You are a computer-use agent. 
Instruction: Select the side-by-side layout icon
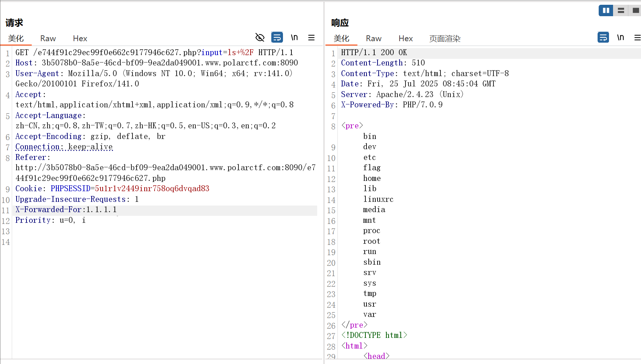(x=606, y=10)
